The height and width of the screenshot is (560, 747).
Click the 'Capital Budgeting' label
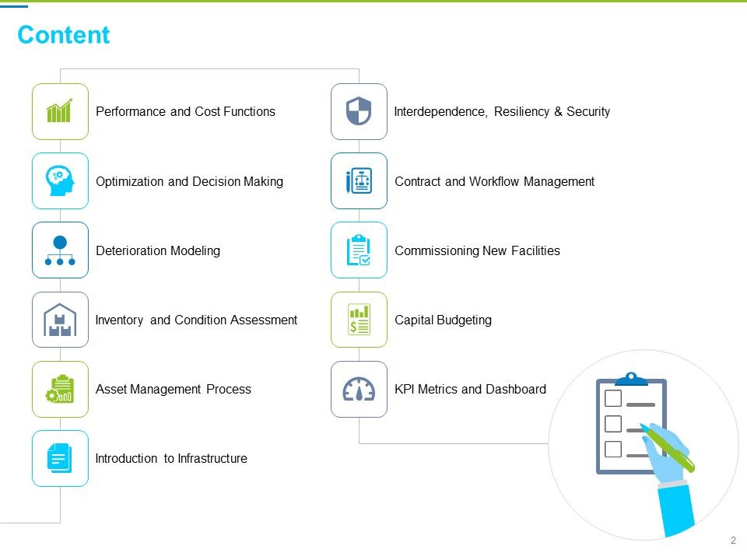coord(443,320)
